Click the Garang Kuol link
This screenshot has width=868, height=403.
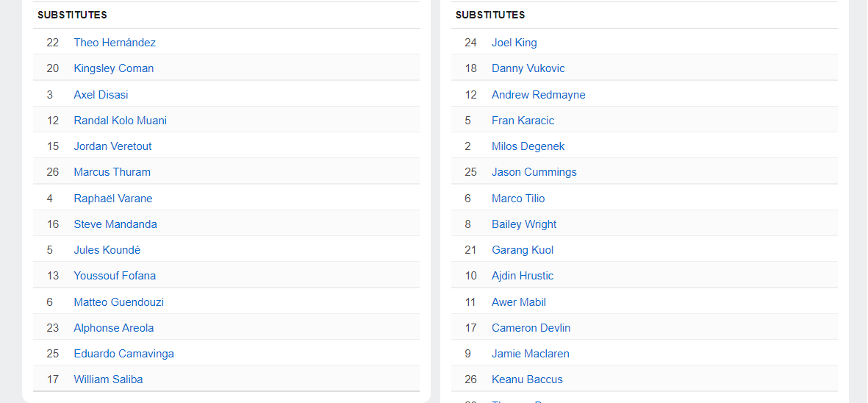[523, 250]
